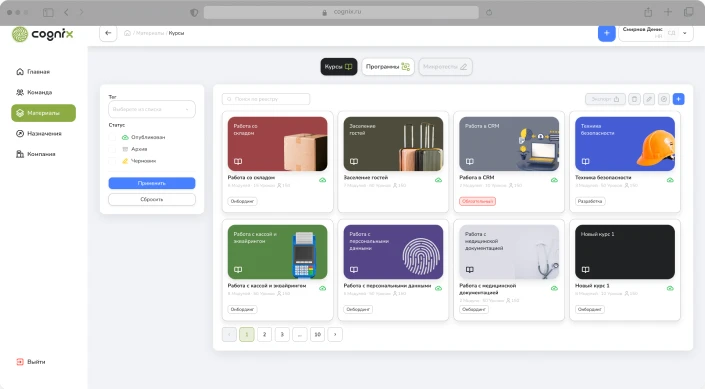Click cloud icon for Работа с персональными данными
The height and width of the screenshot is (389, 705).
438,288
